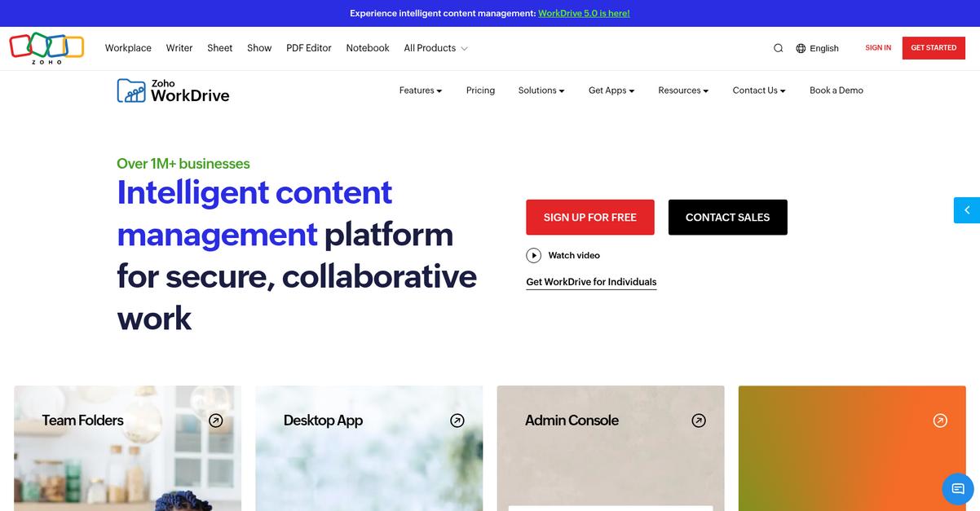Open the Admin Console card
Image resolution: width=980 pixels, height=511 pixels.
point(611,448)
